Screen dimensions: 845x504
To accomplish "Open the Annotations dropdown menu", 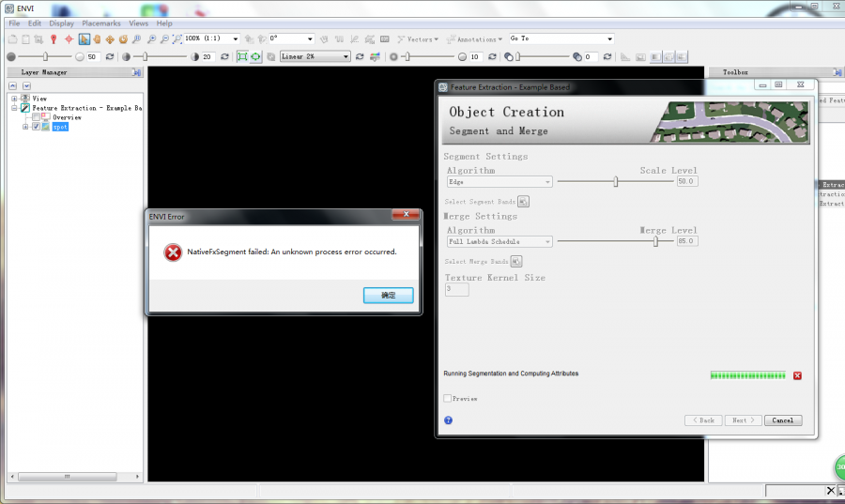I will (x=474, y=39).
